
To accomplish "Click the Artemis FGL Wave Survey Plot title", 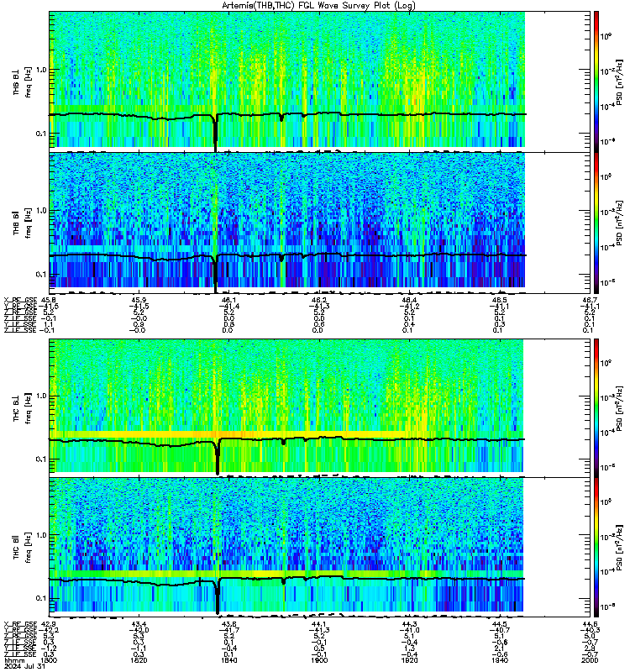I will coord(318,5).
